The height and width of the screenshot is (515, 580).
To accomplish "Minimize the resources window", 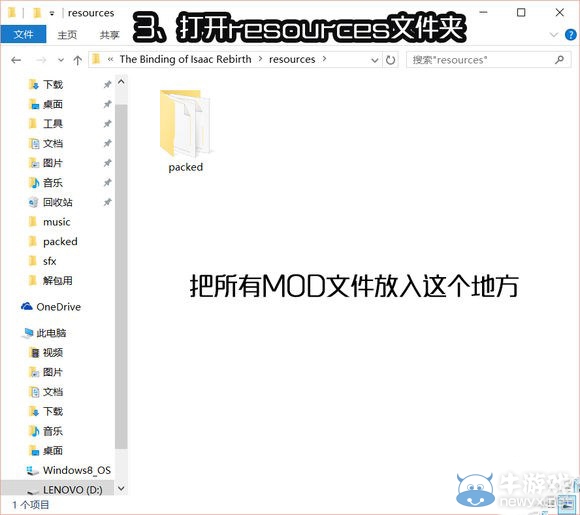I will click(x=483, y=13).
